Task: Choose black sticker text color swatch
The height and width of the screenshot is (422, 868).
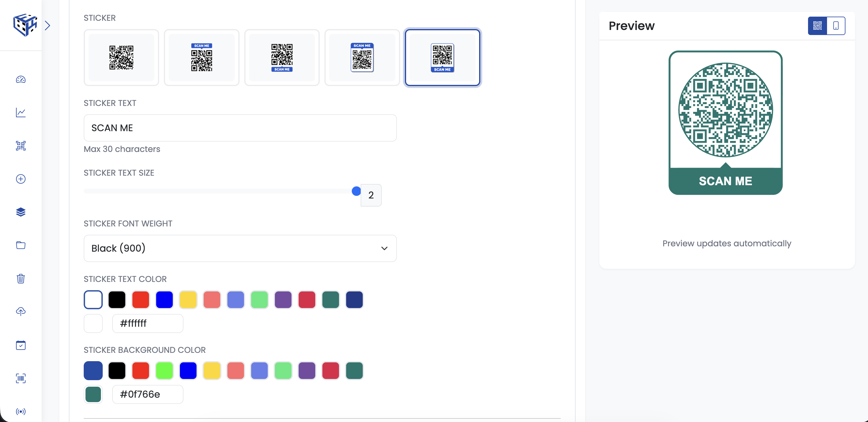Action: (117, 300)
